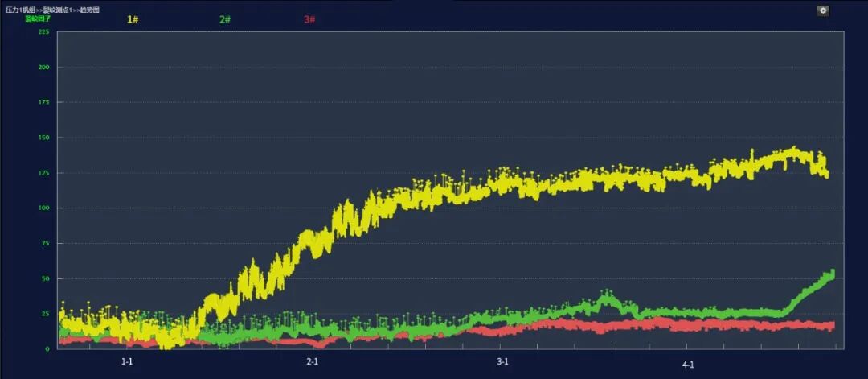Click the 压力1机组 breadcrumb link
Viewport: 868px width, 379px height.
coord(21,9)
